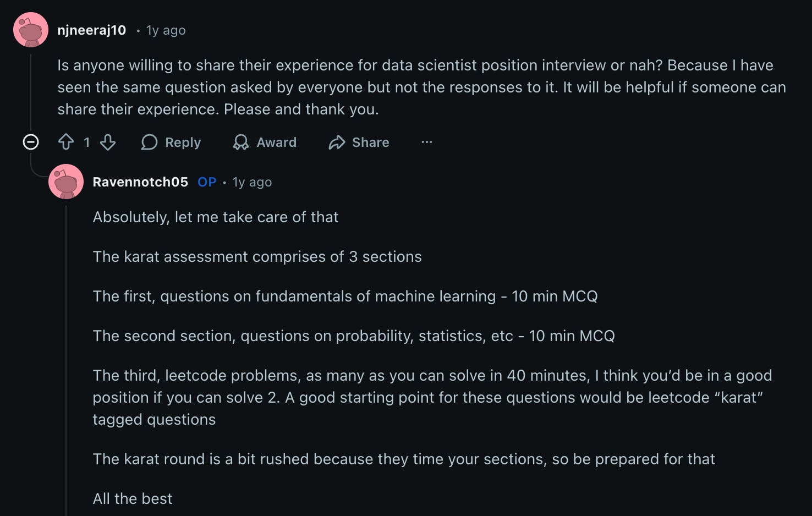Viewport: 812px width, 516px height.
Task: Open njneeraj10's avatar profile picture
Action: (31, 30)
